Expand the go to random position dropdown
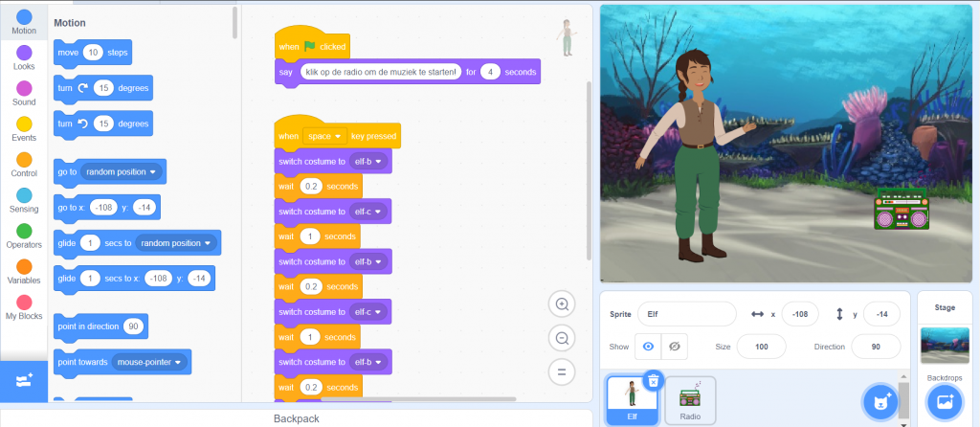 click(x=122, y=172)
